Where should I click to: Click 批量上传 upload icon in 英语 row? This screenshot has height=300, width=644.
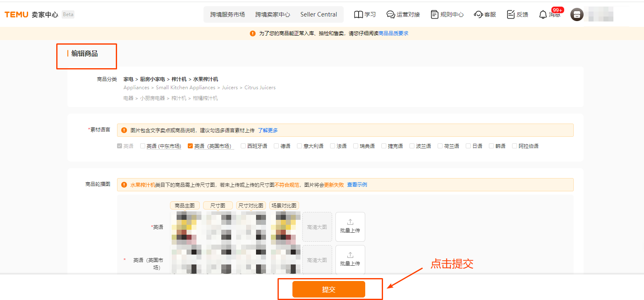point(350,226)
